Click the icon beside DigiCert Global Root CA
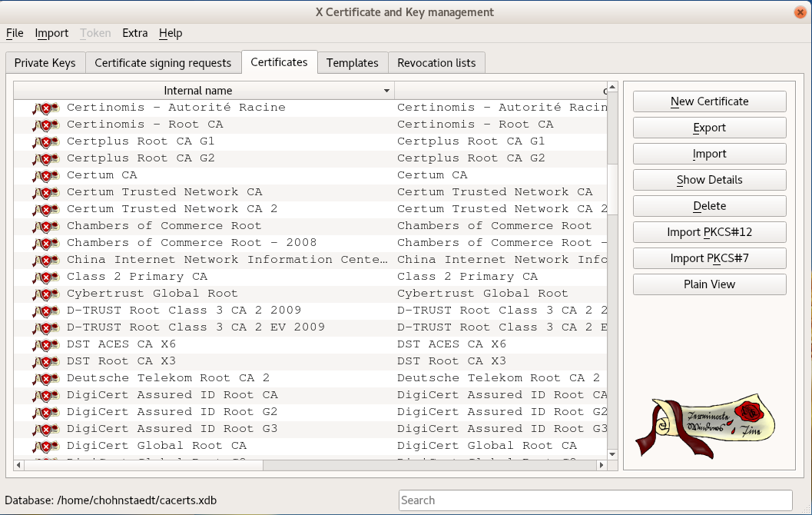Image resolution: width=812 pixels, height=515 pixels. 45,446
